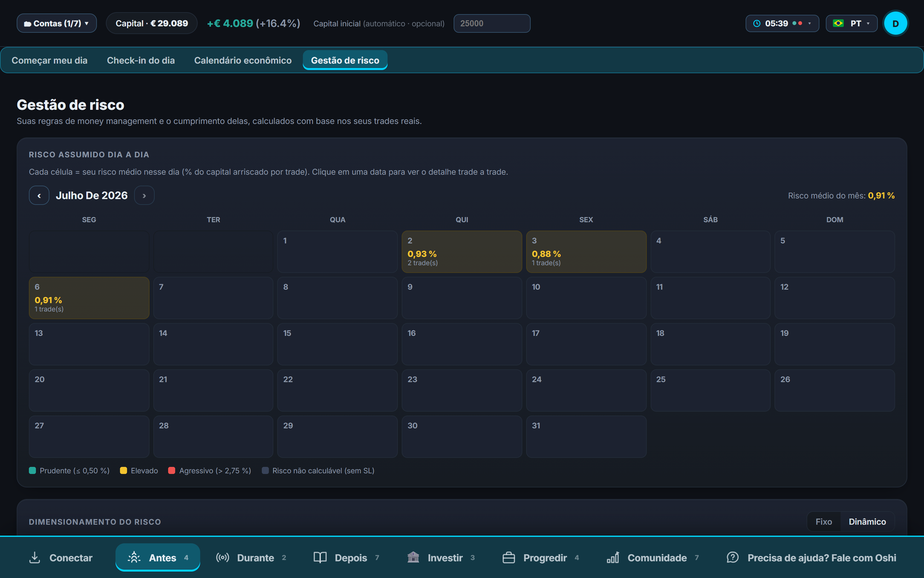Open the Durante broadcast icon section
The width and height of the screenshot is (924, 578).
tap(222, 557)
